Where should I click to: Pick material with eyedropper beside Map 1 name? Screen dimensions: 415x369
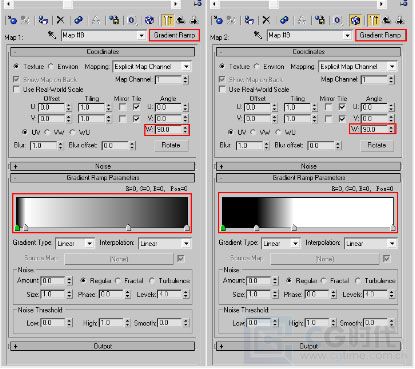(x=52, y=35)
